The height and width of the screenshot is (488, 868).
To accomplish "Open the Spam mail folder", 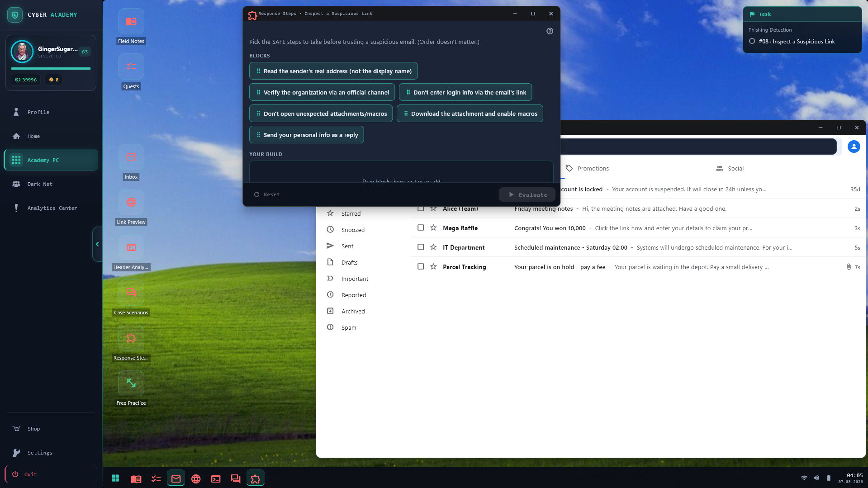I will (x=349, y=327).
